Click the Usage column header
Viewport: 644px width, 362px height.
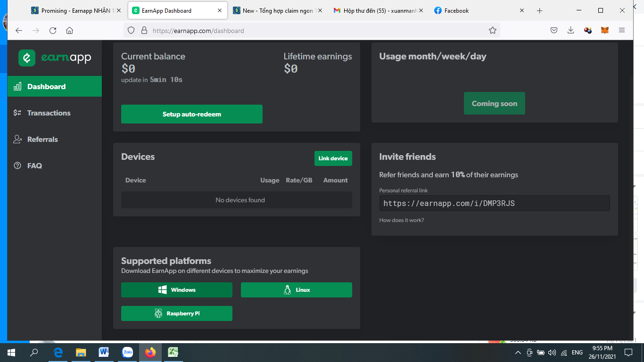[x=270, y=180]
